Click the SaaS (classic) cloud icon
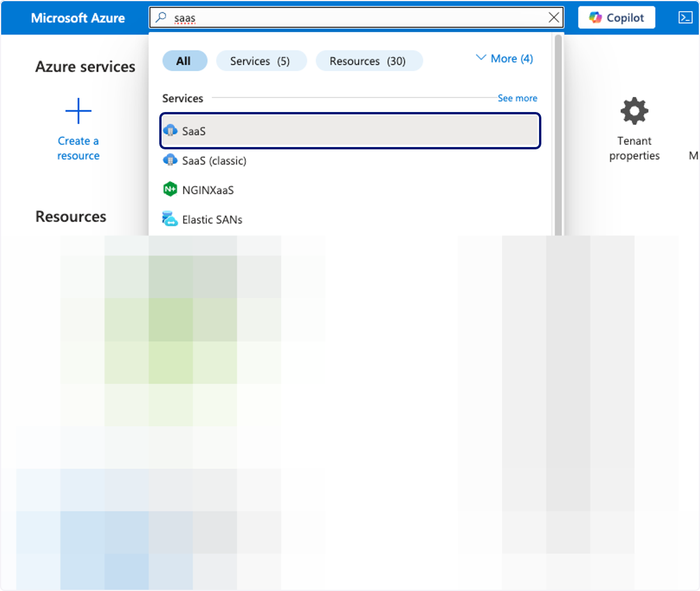The image size is (700, 591). [170, 160]
